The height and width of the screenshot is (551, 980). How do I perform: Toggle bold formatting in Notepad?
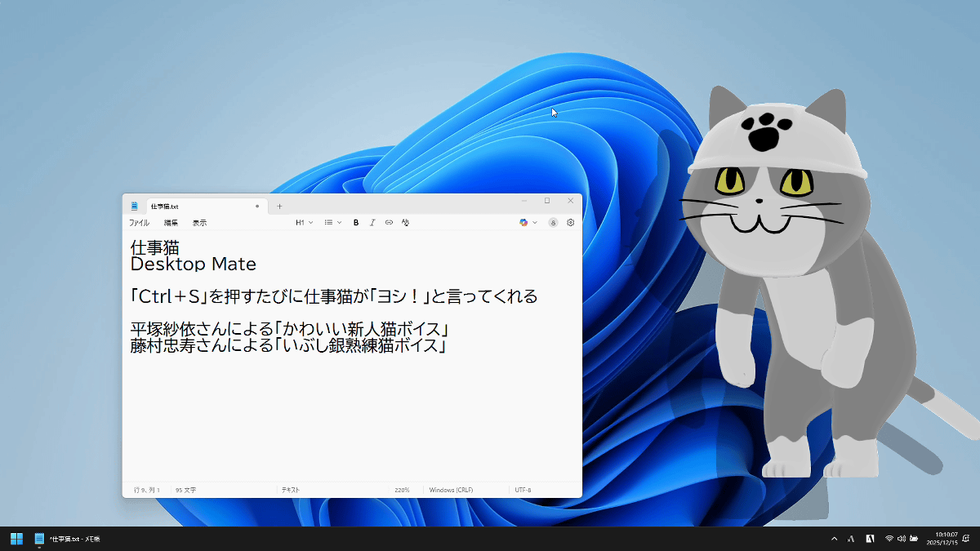coord(356,222)
